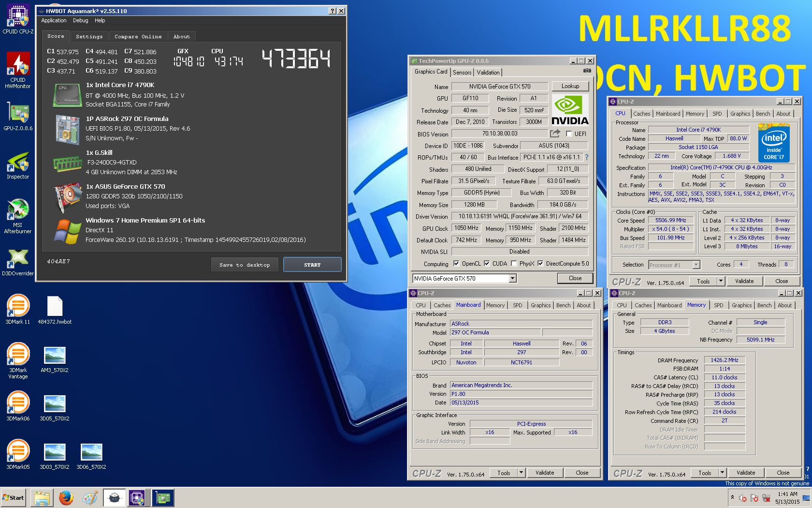Launch the 3DMark06 desktop shortcut
This screenshot has width=812, height=508.
click(x=18, y=406)
